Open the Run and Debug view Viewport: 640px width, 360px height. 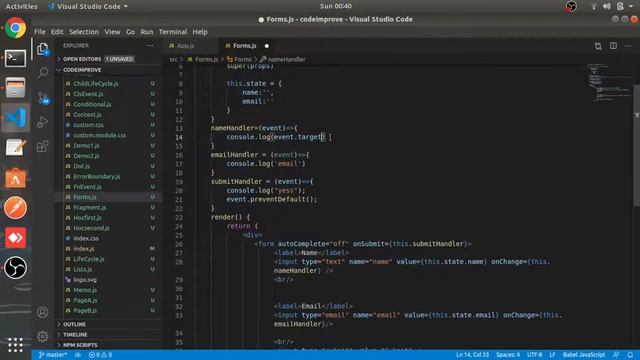click(42, 122)
